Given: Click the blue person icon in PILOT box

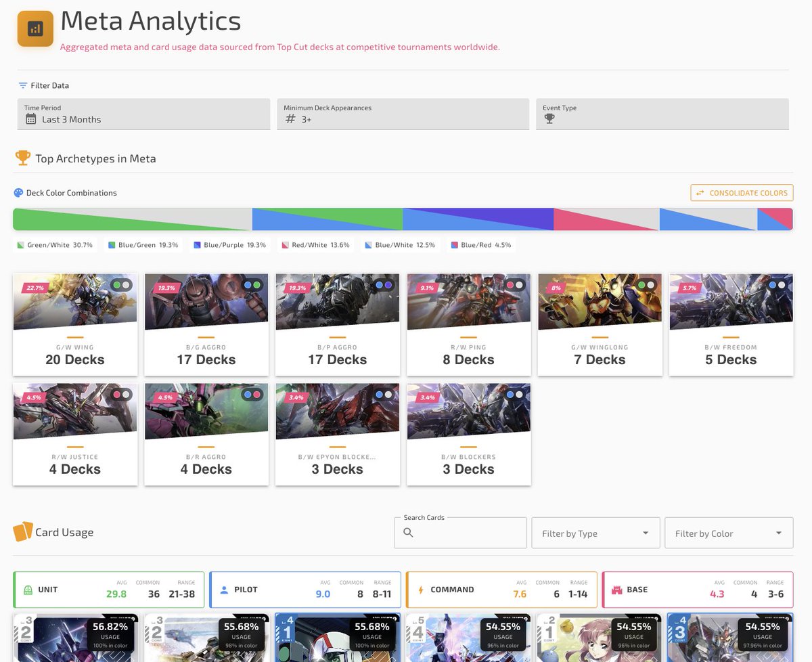Looking at the screenshot, I should click(x=224, y=590).
